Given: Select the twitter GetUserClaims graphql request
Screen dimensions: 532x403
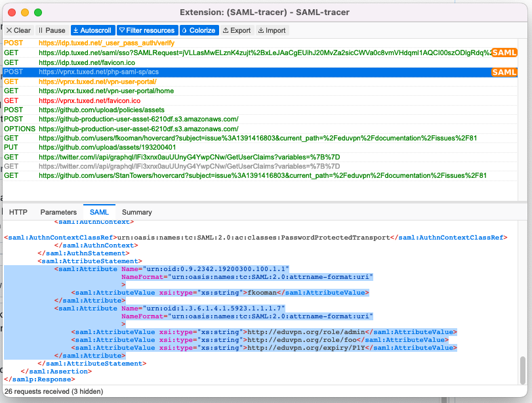Looking at the screenshot, I should (x=197, y=157).
